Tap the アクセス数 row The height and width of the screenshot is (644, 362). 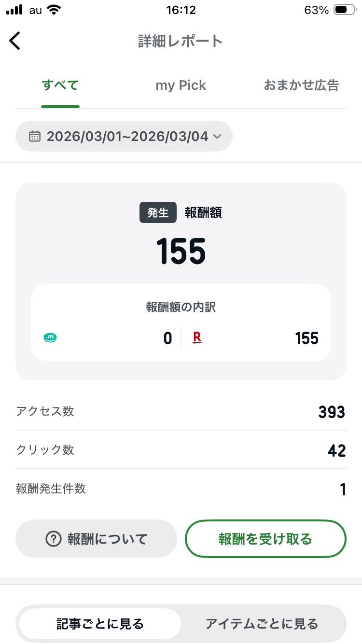[181, 411]
